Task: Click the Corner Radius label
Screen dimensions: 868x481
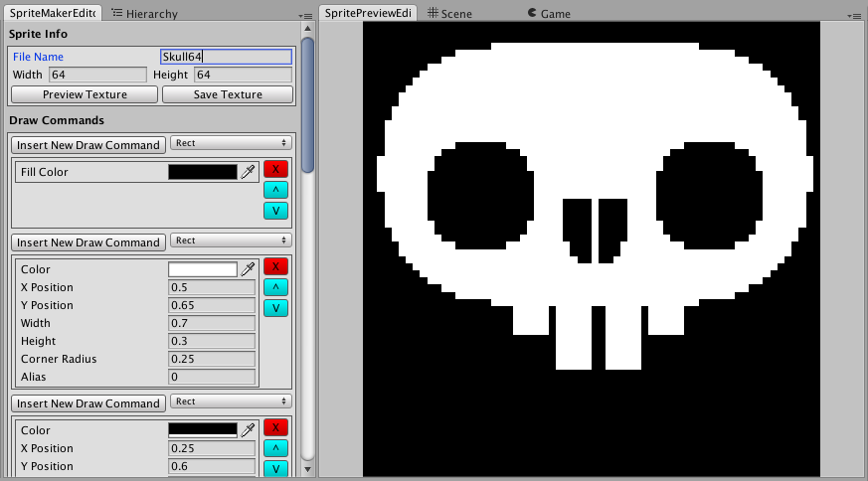Action: (x=59, y=359)
